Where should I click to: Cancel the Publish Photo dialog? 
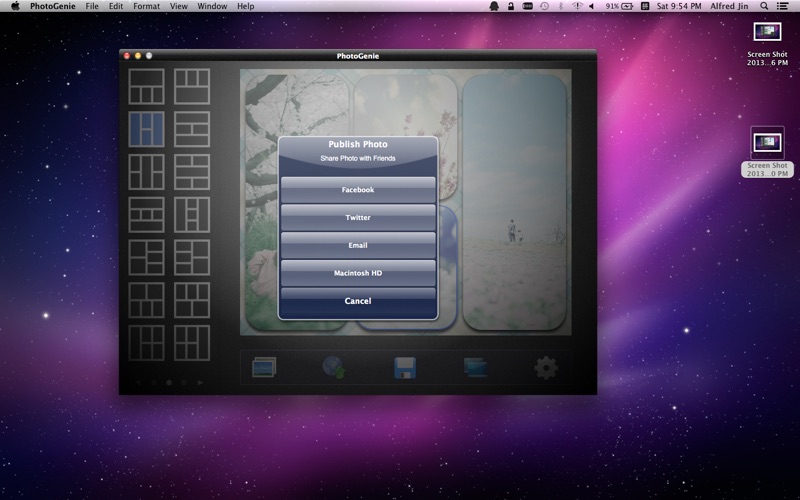click(358, 301)
